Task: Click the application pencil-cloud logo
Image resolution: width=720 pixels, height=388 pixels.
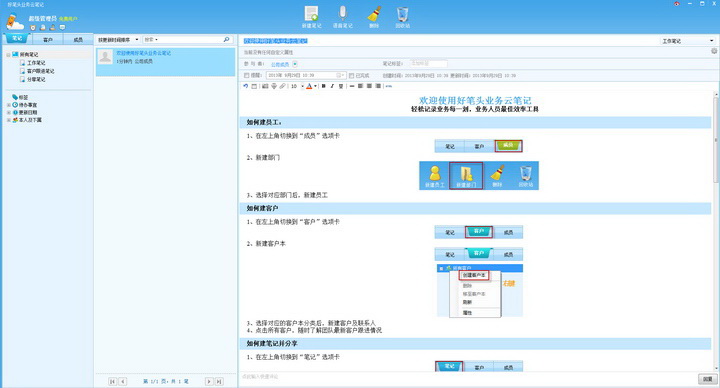Action: 15,22
